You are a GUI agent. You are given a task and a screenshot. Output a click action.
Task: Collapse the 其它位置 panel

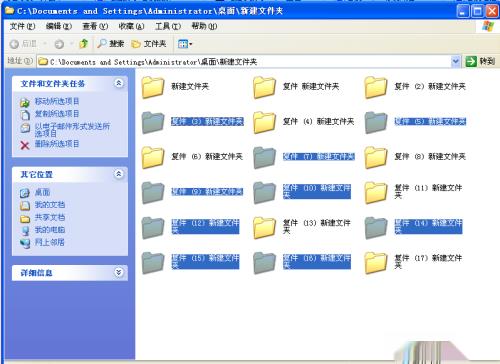point(119,174)
